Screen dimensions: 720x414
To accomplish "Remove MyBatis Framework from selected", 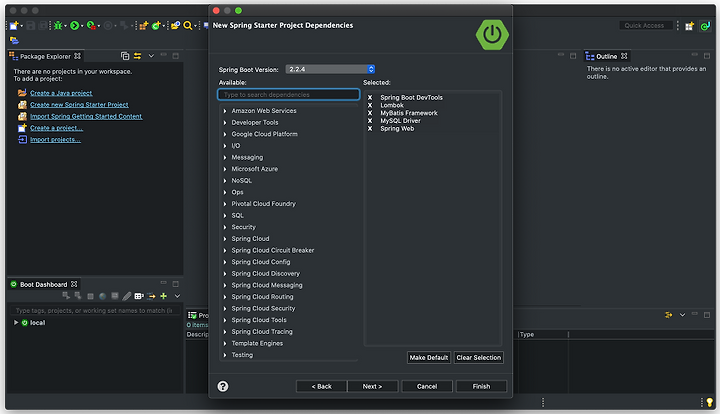I will [x=370, y=113].
